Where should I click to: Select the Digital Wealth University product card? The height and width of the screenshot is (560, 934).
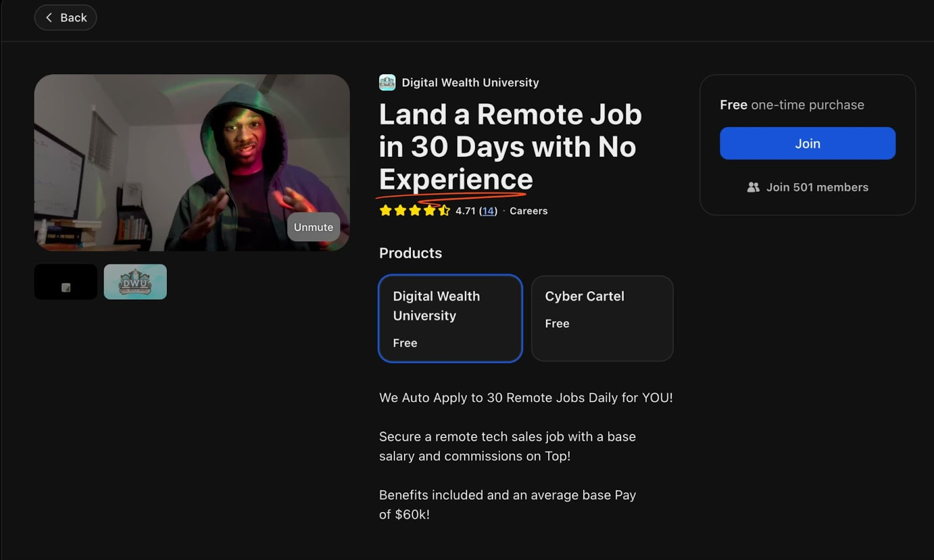450,318
